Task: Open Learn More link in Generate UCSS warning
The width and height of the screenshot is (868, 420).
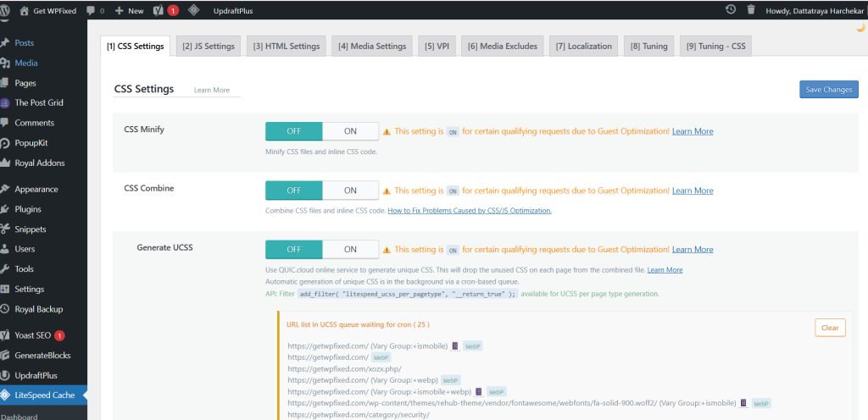Action: click(x=693, y=249)
